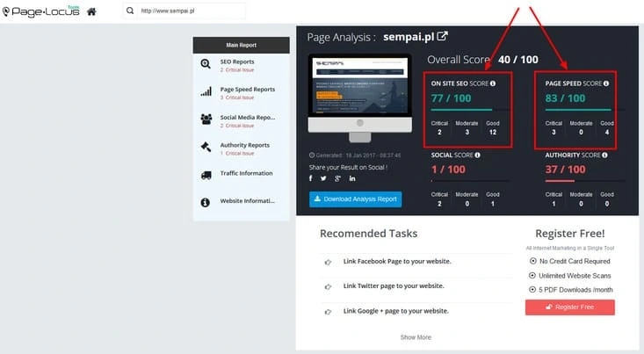The image size is (644, 354).
Task: Click info icon beside On Site SEO Score
Action: click(x=493, y=83)
